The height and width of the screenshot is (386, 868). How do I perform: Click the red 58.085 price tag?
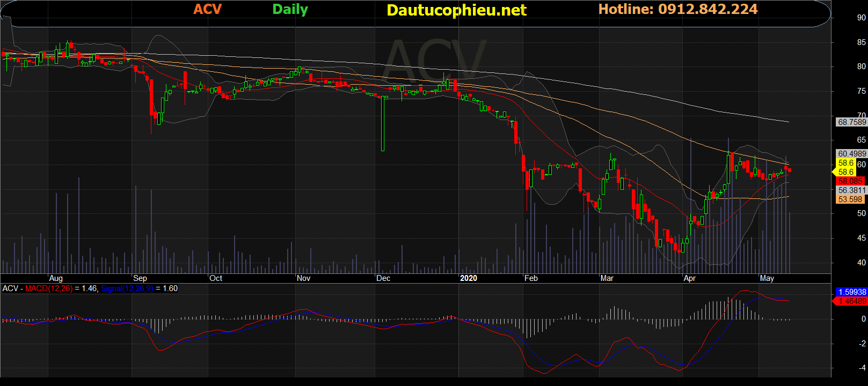coord(850,181)
